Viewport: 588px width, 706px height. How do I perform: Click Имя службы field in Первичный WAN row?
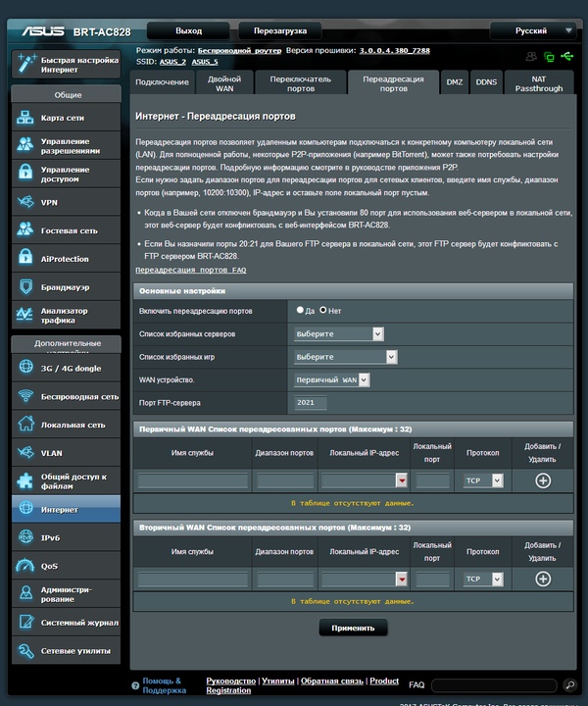pos(192,480)
